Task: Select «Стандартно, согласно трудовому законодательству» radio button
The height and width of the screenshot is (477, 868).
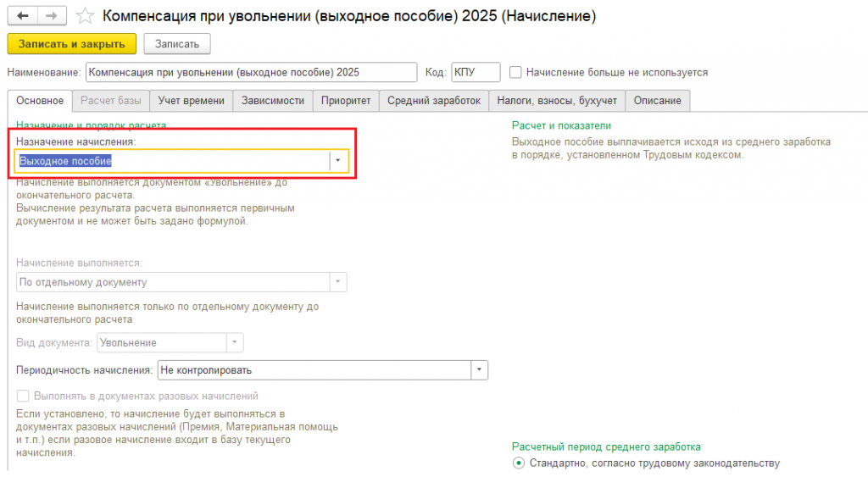Action: pos(519,463)
